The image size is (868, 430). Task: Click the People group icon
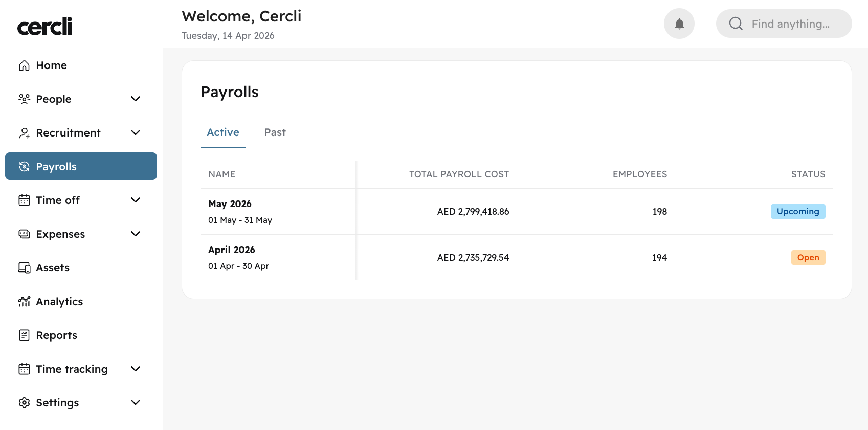click(24, 99)
